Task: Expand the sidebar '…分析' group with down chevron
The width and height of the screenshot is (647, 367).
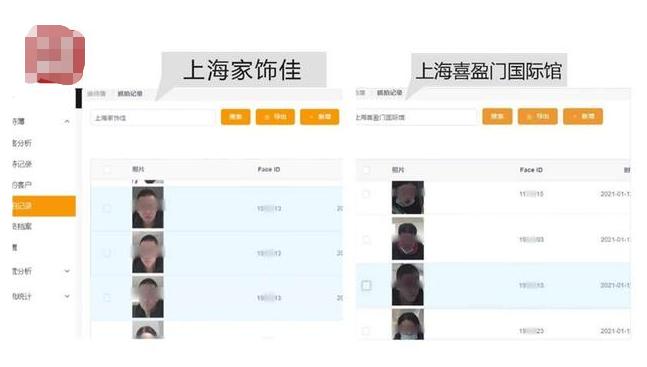Action: coord(67,271)
